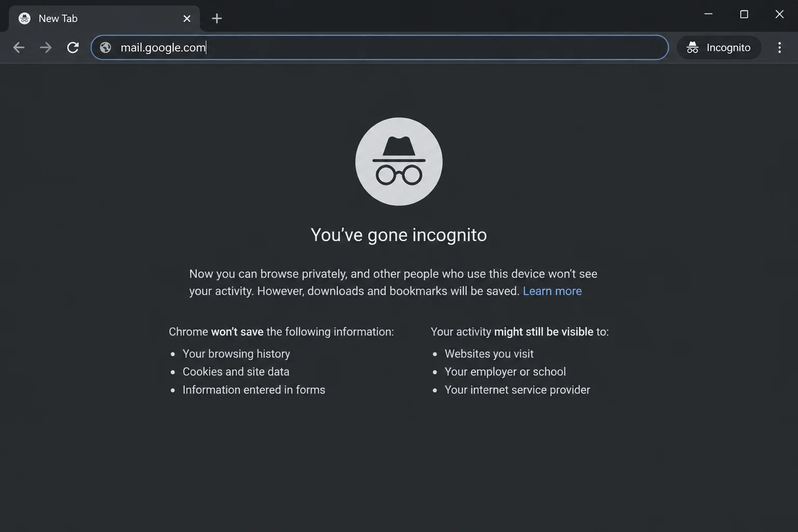This screenshot has height=532, width=798.
Task: Click the incognito favicon on the tab
Action: [24, 19]
